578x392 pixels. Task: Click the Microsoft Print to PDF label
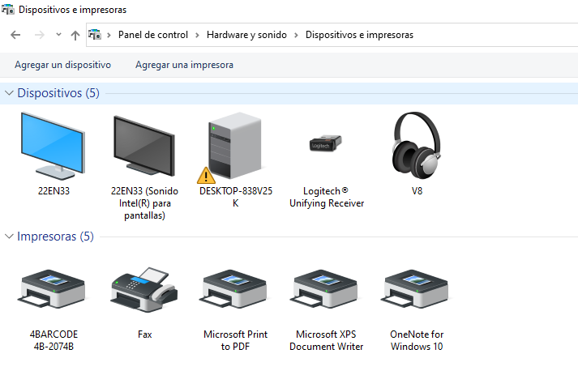[235, 340]
